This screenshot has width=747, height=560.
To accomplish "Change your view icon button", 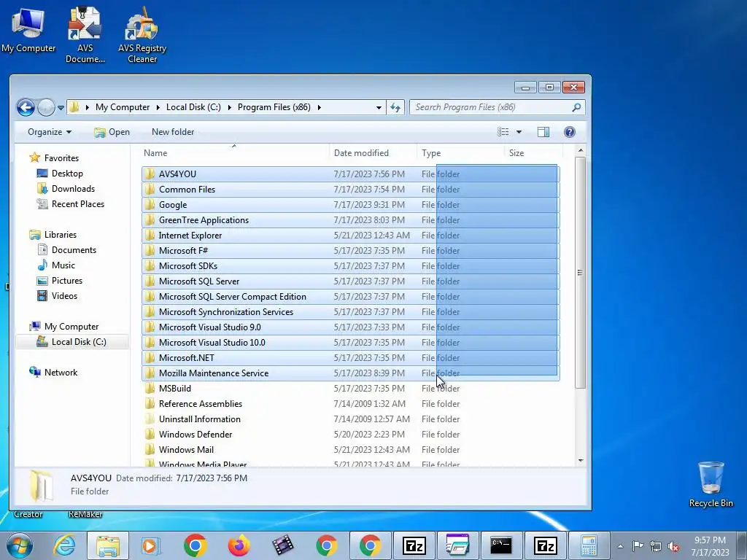I will (x=503, y=132).
